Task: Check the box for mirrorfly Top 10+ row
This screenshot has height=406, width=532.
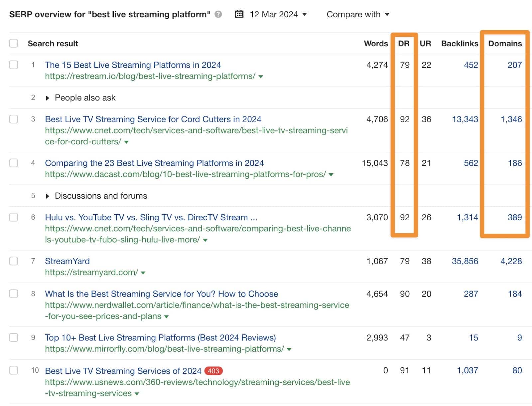Action: coord(14,337)
